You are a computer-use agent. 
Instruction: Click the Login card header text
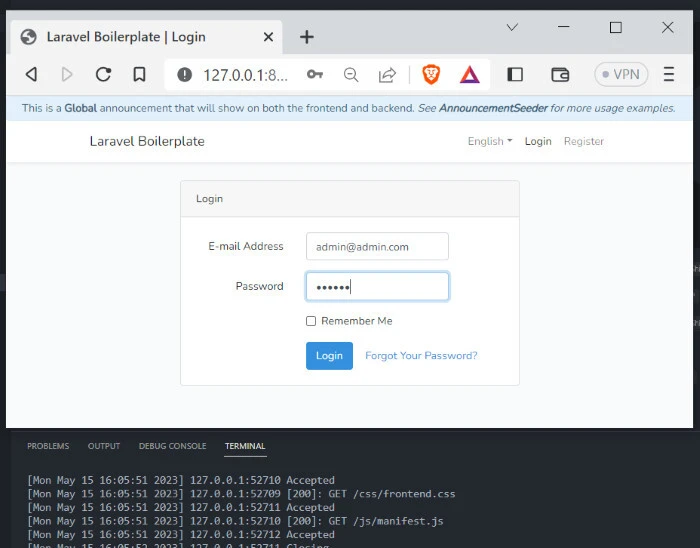(x=209, y=199)
